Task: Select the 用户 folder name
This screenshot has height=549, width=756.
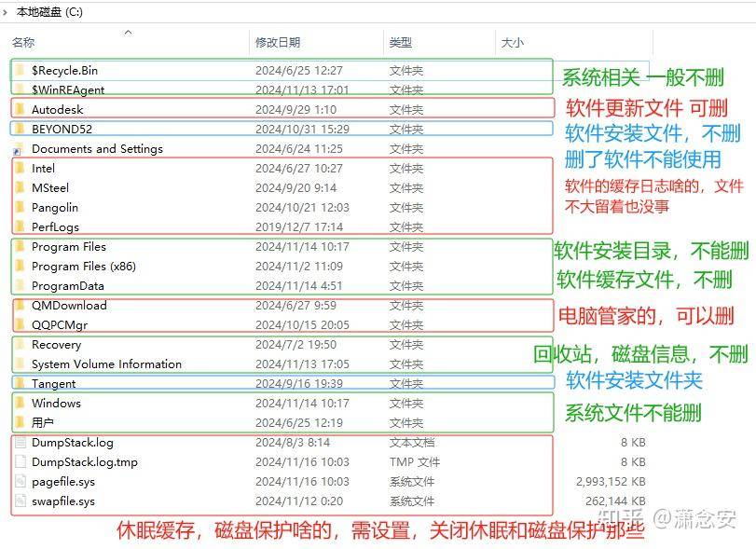Action: (43, 423)
